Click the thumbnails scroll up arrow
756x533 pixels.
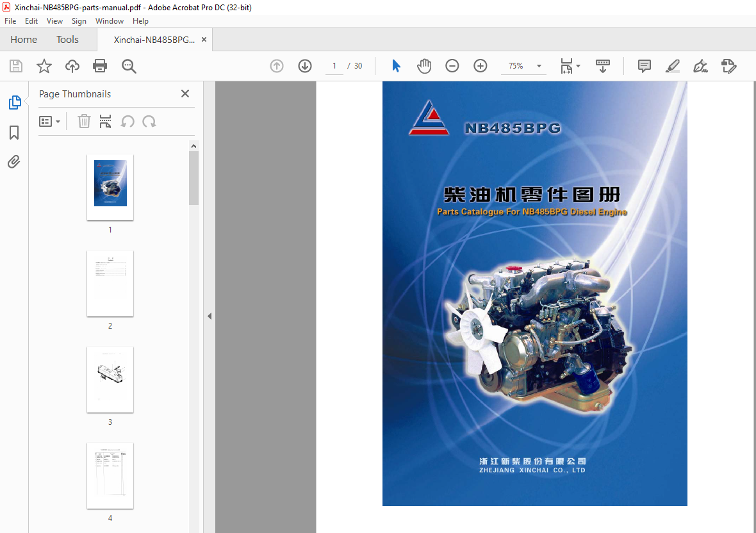(194, 146)
